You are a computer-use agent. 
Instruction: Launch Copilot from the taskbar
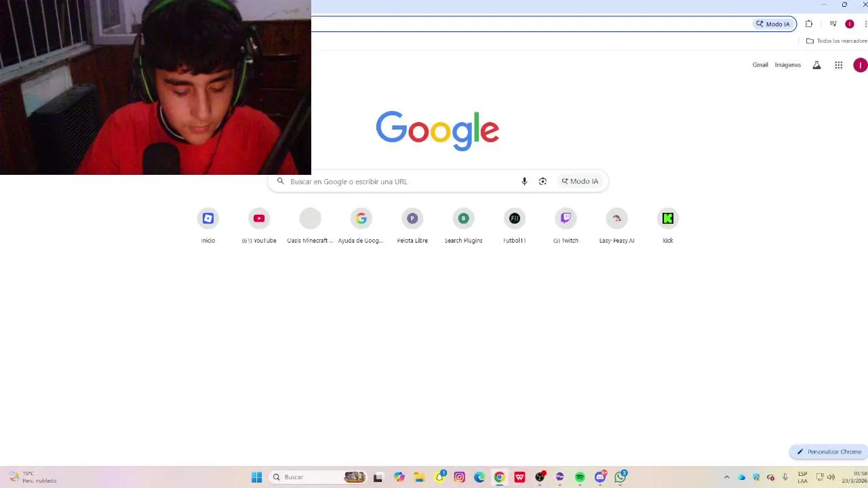399,477
